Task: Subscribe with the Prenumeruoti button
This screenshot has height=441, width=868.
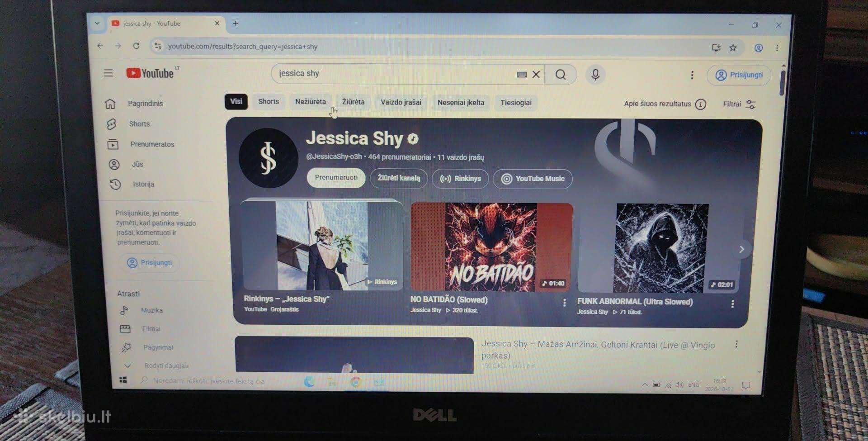Action: [x=336, y=177]
